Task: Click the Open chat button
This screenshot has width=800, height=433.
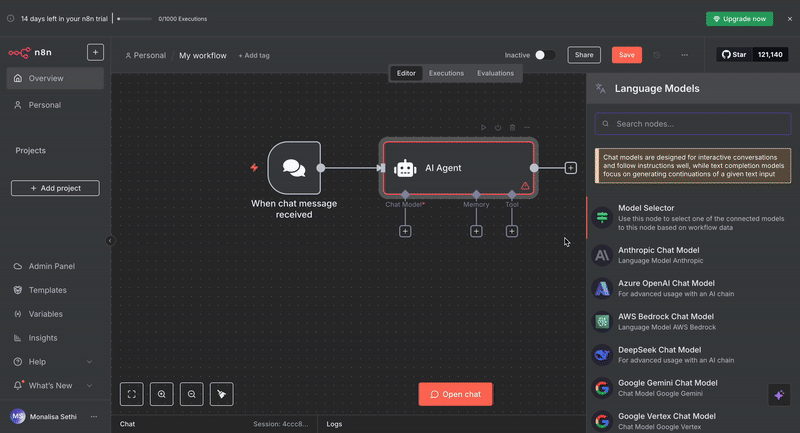Action: pyautogui.click(x=456, y=394)
